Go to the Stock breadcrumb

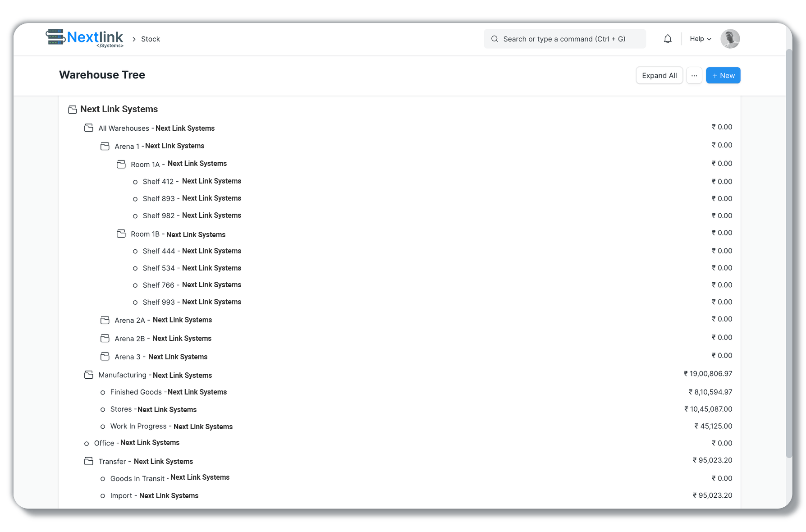point(151,39)
